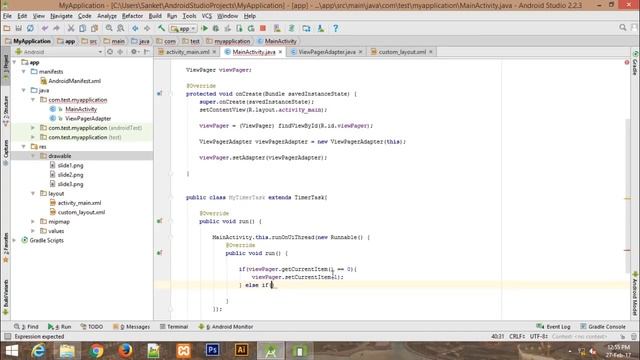Open the Tools menu

pyautogui.click(x=189, y=16)
